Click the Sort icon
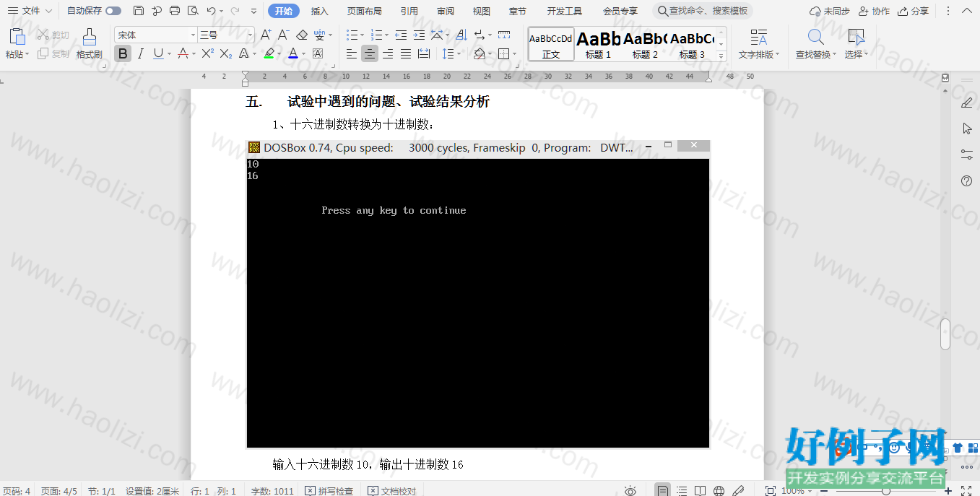 coord(461,35)
